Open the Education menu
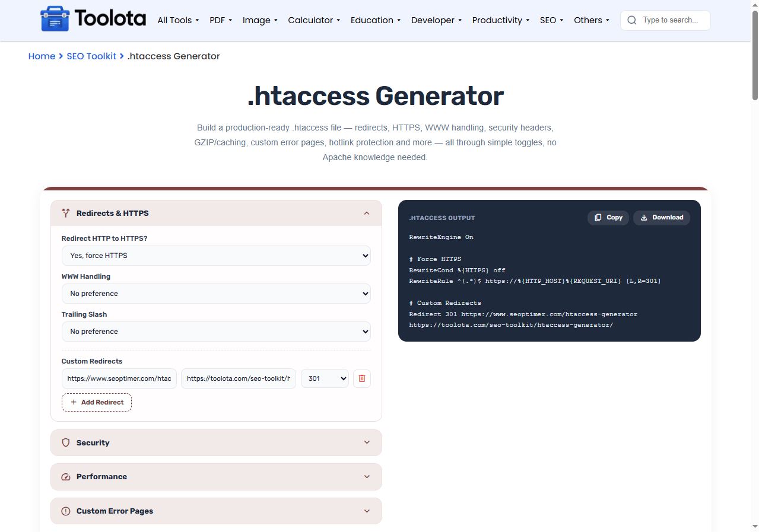This screenshot has width=759, height=532. [x=376, y=20]
